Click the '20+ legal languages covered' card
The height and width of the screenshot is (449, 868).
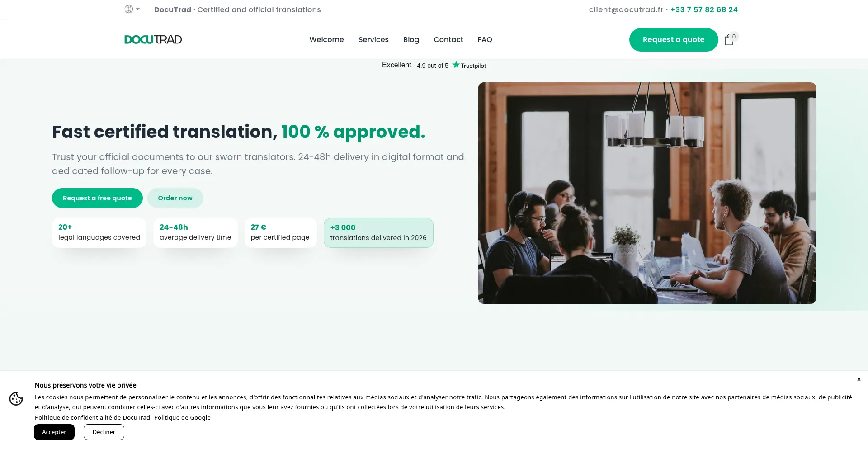coord(99,232)
